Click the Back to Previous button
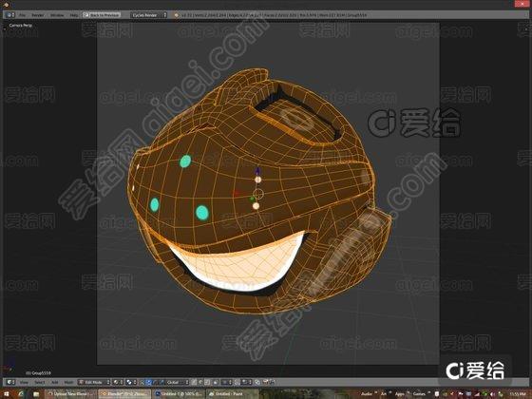Screen dimensions: 532x399 tap(102, 15)
